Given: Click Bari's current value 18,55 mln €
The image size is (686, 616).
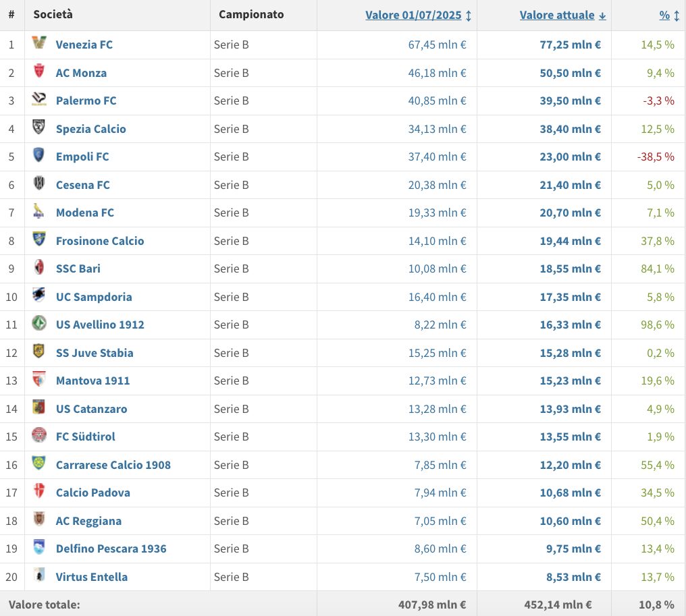Looking at the screenshot, I should click(x=570, y=269).
